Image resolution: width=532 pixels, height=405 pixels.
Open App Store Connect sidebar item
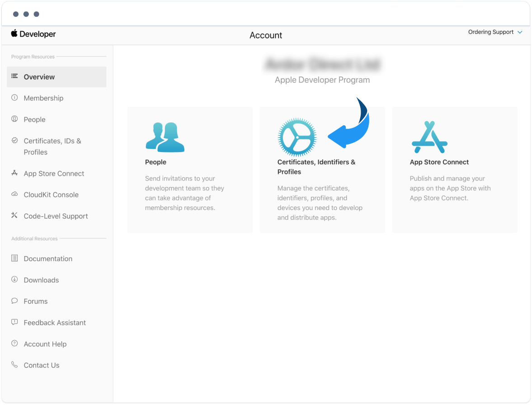tap(54, 174)
